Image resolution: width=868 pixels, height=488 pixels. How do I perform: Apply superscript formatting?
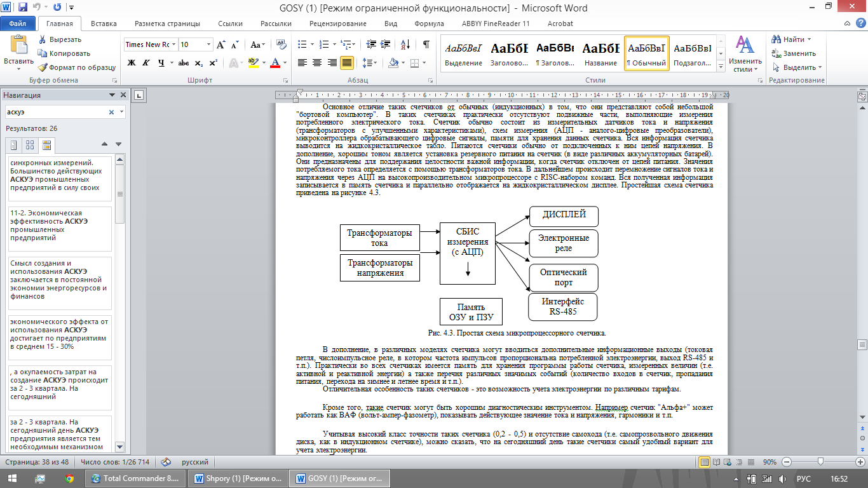coord(213,63)
